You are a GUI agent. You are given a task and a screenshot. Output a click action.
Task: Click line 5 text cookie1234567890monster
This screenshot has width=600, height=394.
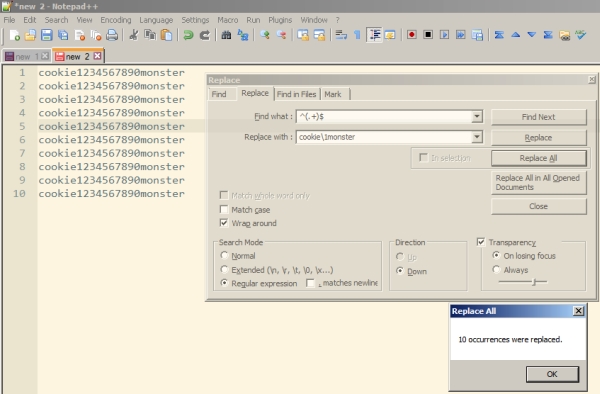[x=111, y=126]
